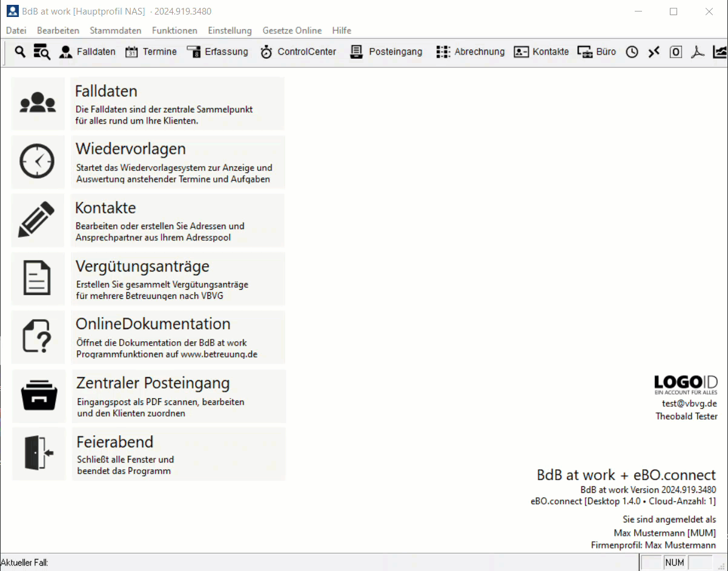Click the Wiedervorlagen clock tile icon
728x571 pixels.
38,161
